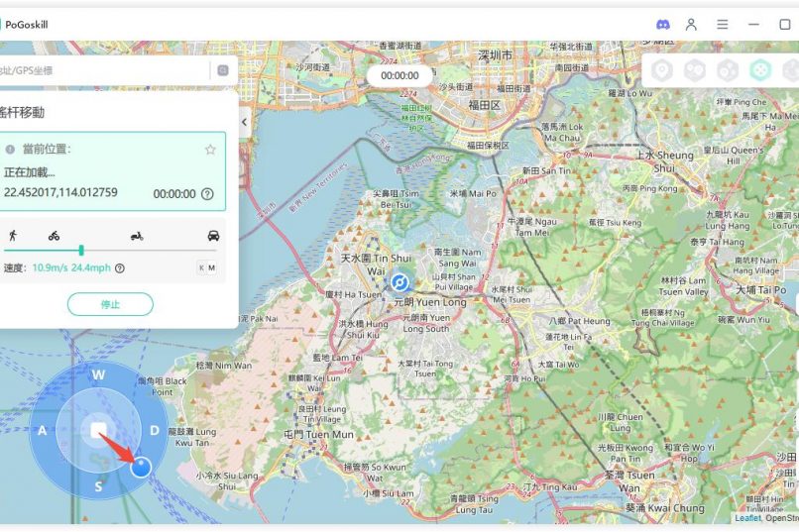Click the address/GPS coordinate search field
Screen dimensions: 799x532
pyautogui.click(x=104, y=70)
